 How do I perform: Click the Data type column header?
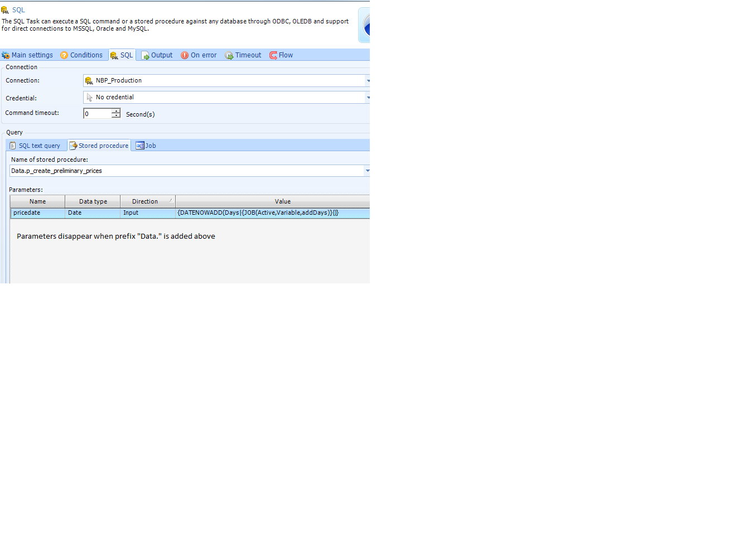[93, 201]
